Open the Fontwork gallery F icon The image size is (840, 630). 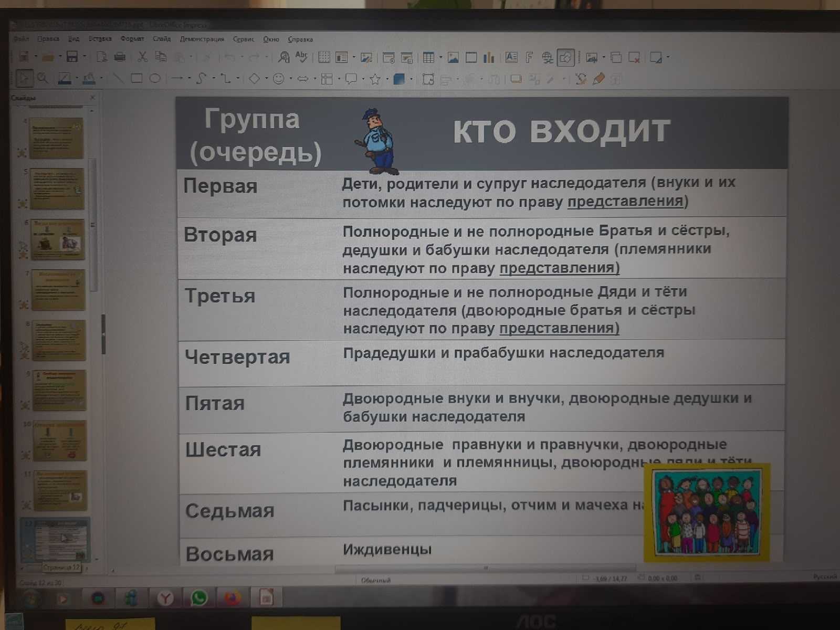tap(529, 57)
